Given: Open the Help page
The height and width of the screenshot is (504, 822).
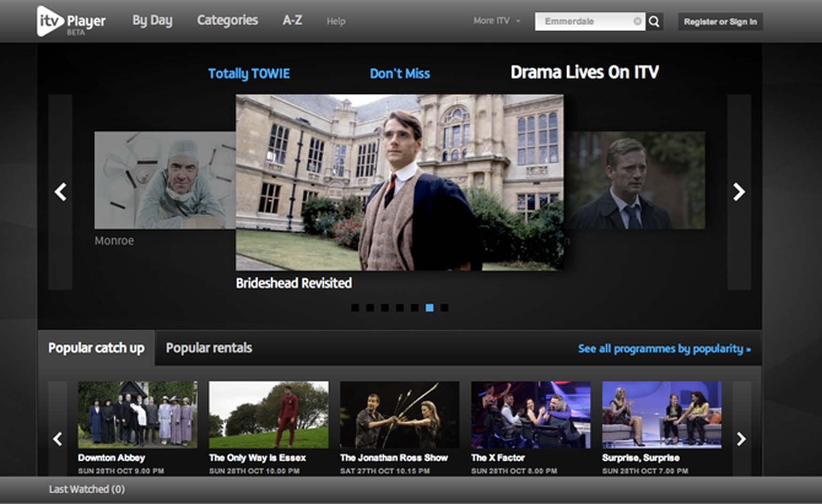Looking at the screenshot, I should point(336,21).
